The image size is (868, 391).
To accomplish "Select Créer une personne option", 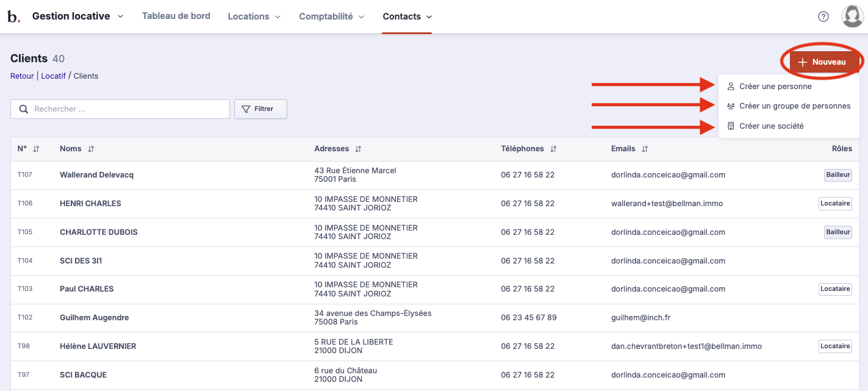I will [x=775, y=87].
